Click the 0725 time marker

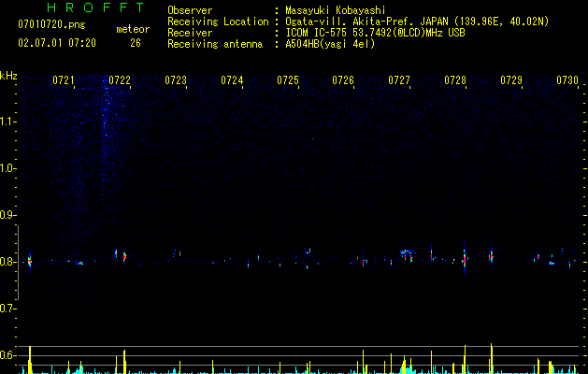tap(288, 80)
